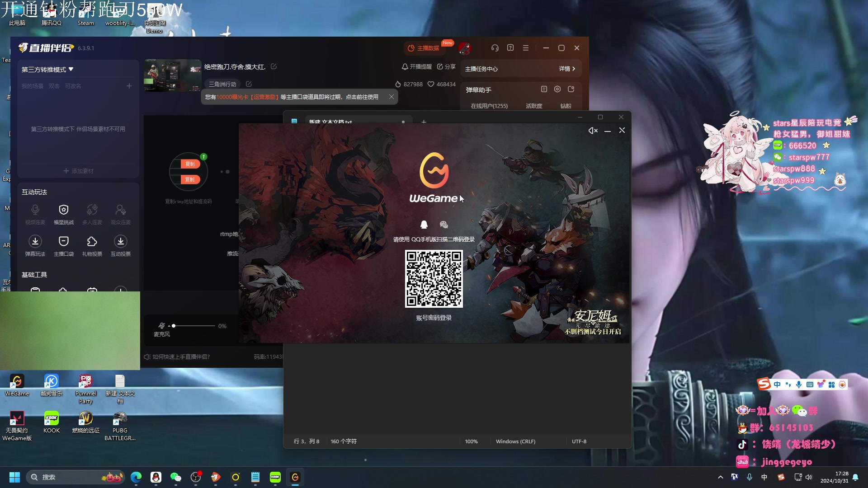Edit the 三角洲行动 game category
Image resolution: width=868 pixels, height=488 pixels.
(249, 84)
